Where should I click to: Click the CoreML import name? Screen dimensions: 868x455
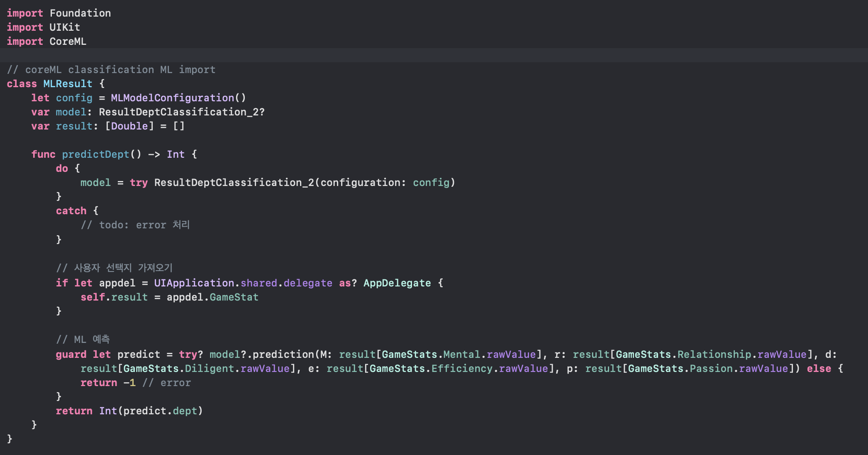pos(68,42)
